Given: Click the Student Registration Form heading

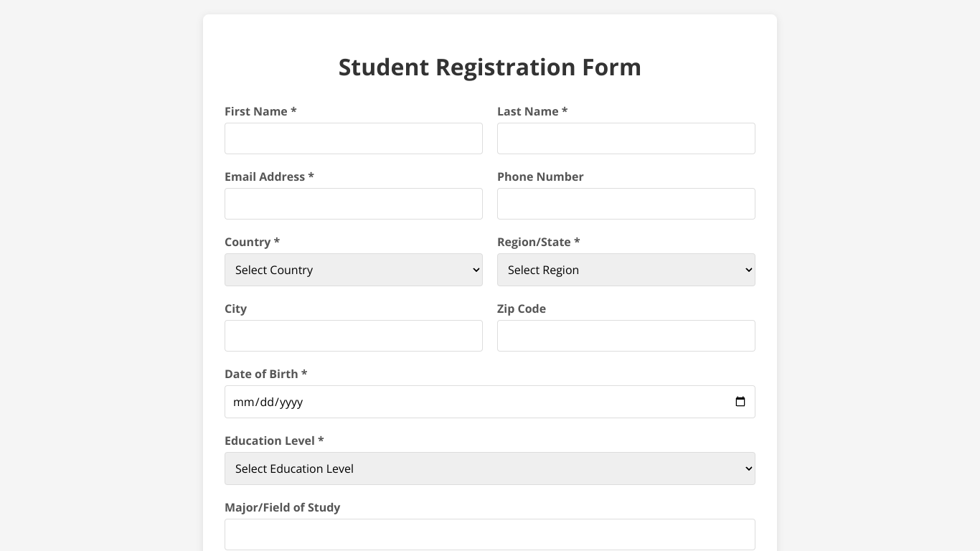Looking at the screenshot, I should 489,67.
